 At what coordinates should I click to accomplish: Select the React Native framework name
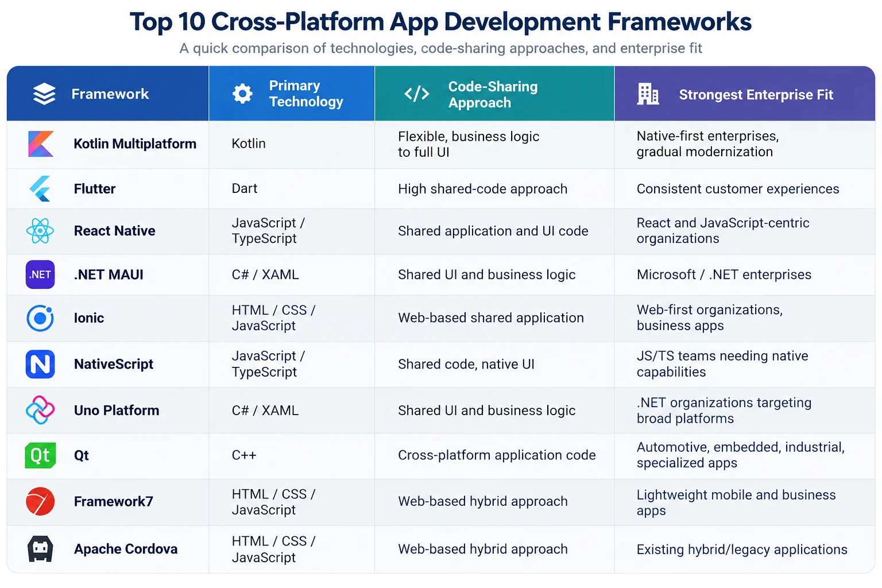point(114,231)
